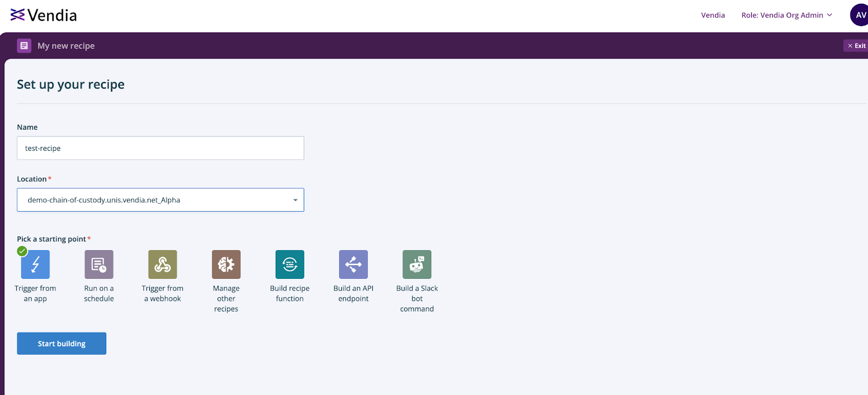Select the Trigger from an app icon
868x395 pixels.
tap(35, 264)
